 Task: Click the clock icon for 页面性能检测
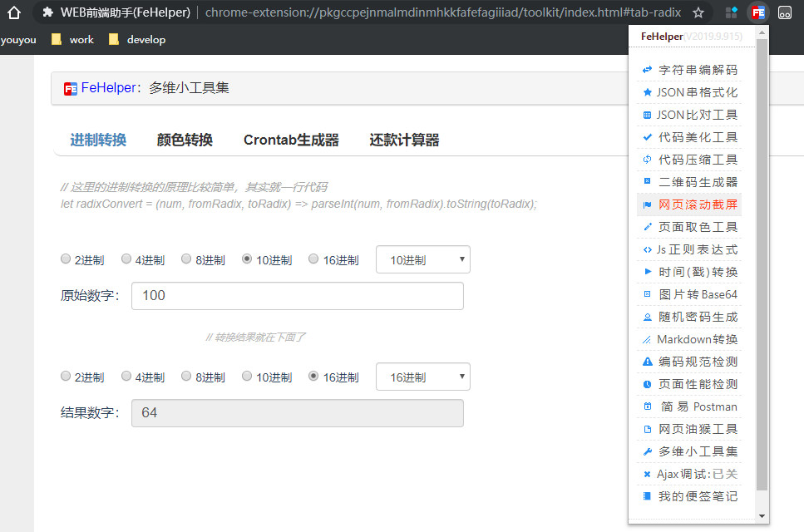[647, 384]
